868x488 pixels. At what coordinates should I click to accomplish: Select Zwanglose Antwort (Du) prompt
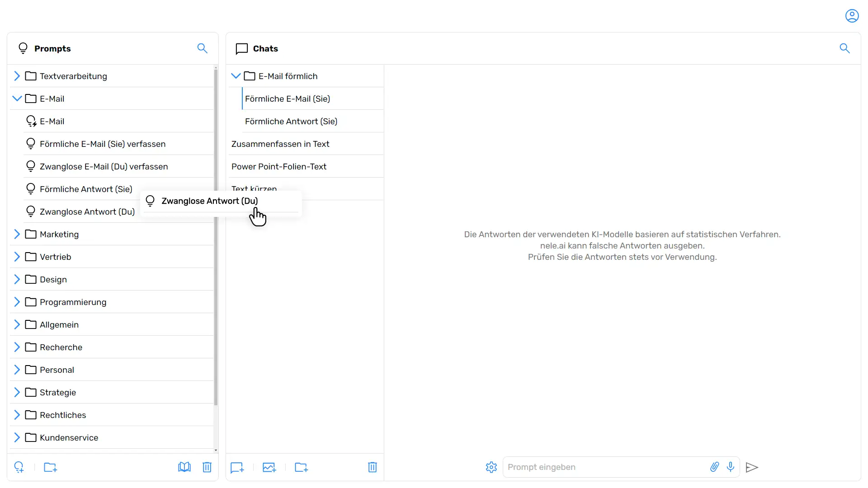88,211
